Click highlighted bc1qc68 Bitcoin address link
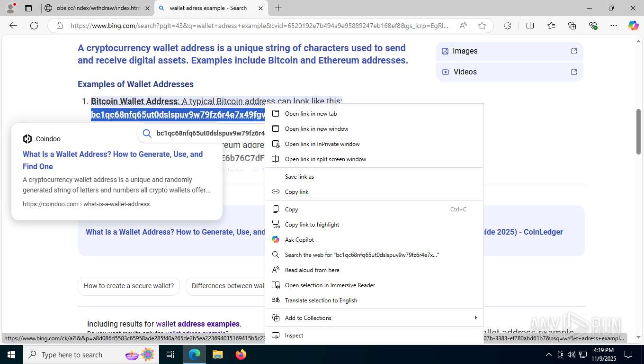The width and height of the screenshot is (644, 364). point(178,115)
